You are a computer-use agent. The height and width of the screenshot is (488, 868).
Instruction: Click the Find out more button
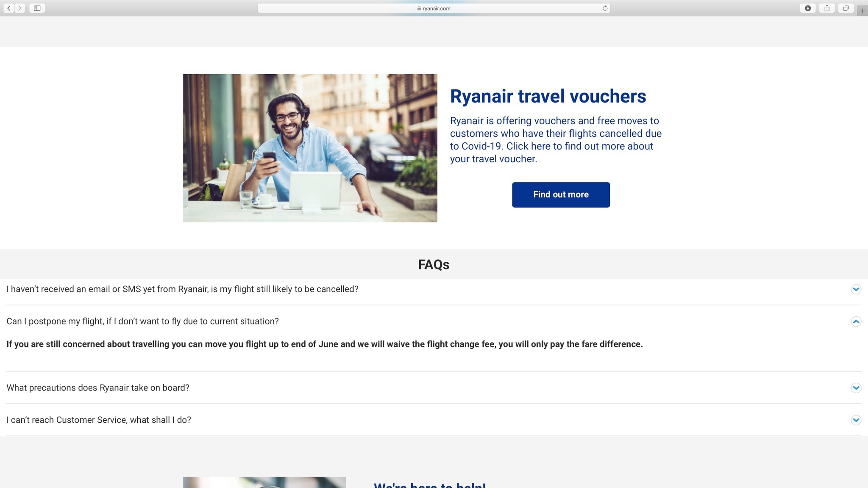561,194
